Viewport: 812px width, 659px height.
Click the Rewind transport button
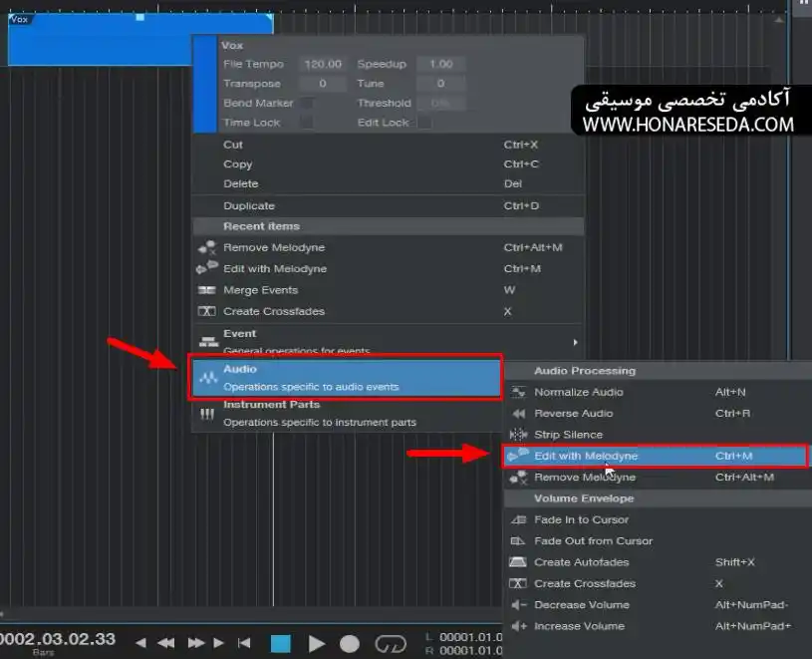pyautogui.click(x=165, y=643)
